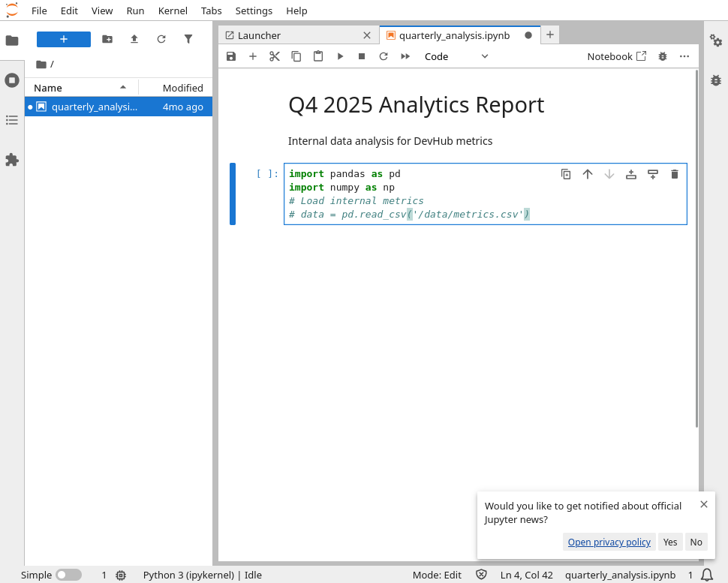Dismiss the Jupyter news notification with X
This screenshot has width=728, height=583.
click(x=704, y=504)
